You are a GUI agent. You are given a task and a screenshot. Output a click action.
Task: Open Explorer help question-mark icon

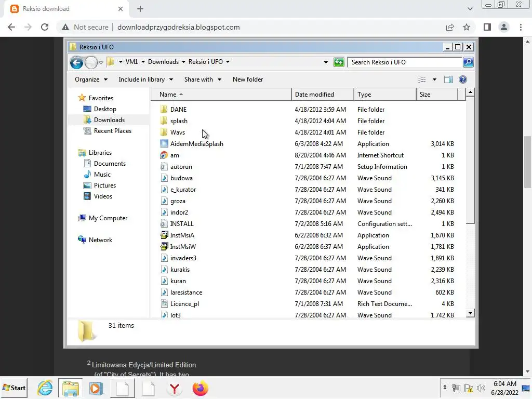[x=463, y=79]
